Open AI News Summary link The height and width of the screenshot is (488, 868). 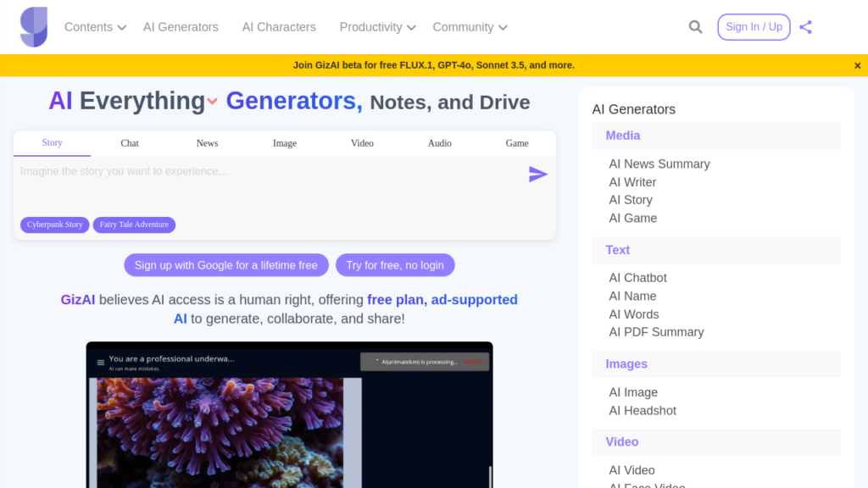click(x=659, y=164)
